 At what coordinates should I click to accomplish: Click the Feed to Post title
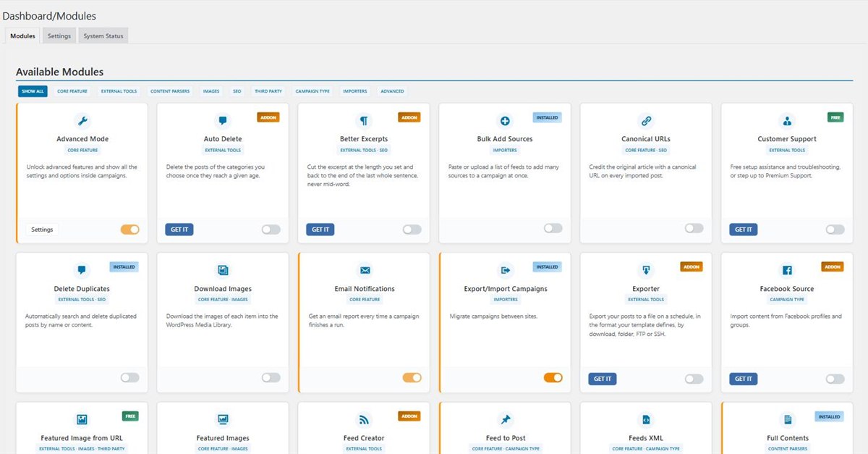[x=506, y=438]
